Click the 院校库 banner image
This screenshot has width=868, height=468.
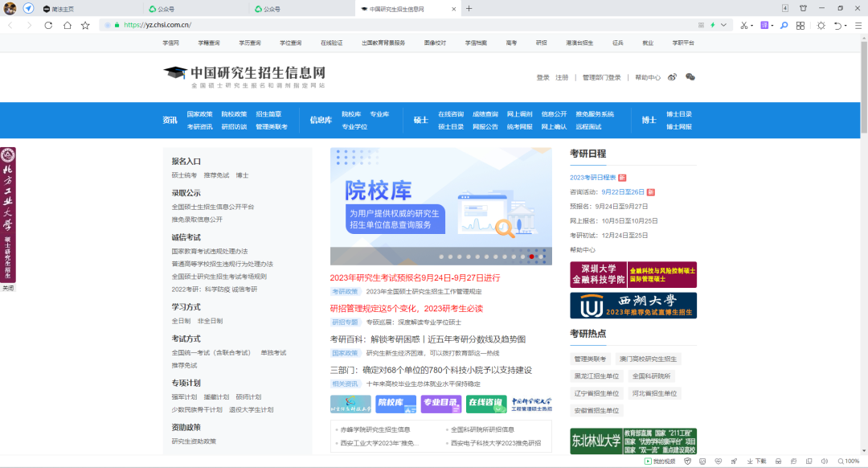(440, 206)
